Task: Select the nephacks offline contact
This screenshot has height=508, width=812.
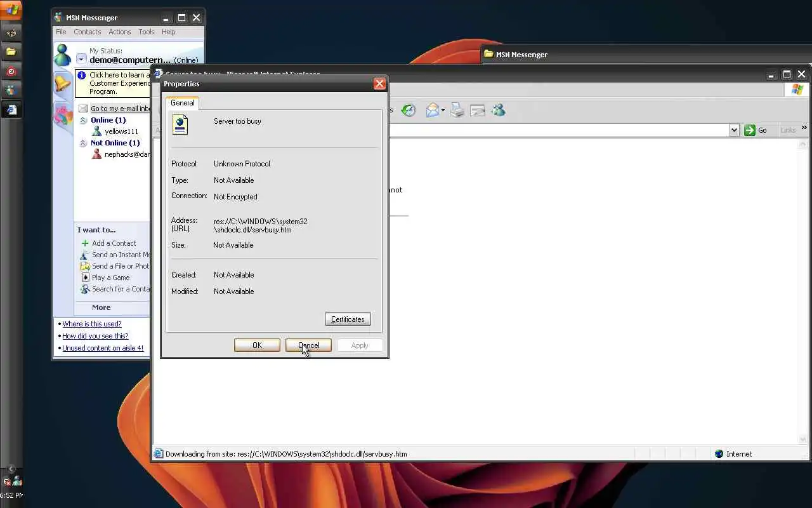Action: point(121,154)
